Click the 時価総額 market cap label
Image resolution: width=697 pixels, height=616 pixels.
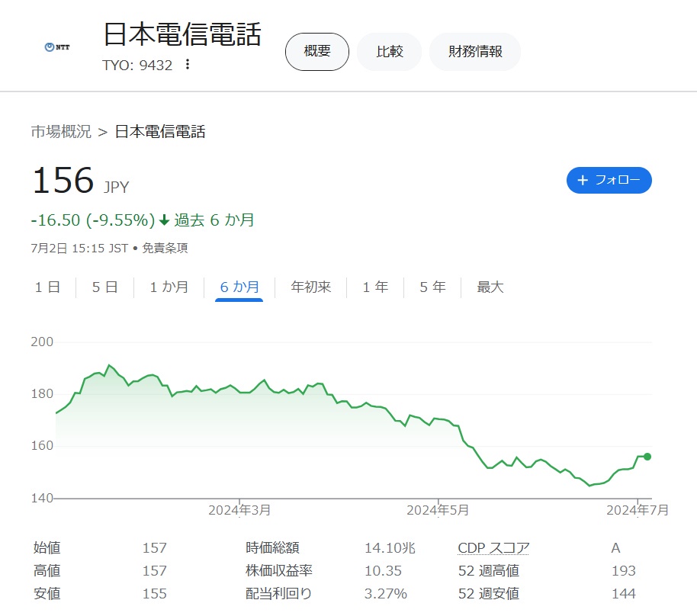point(272,548)
